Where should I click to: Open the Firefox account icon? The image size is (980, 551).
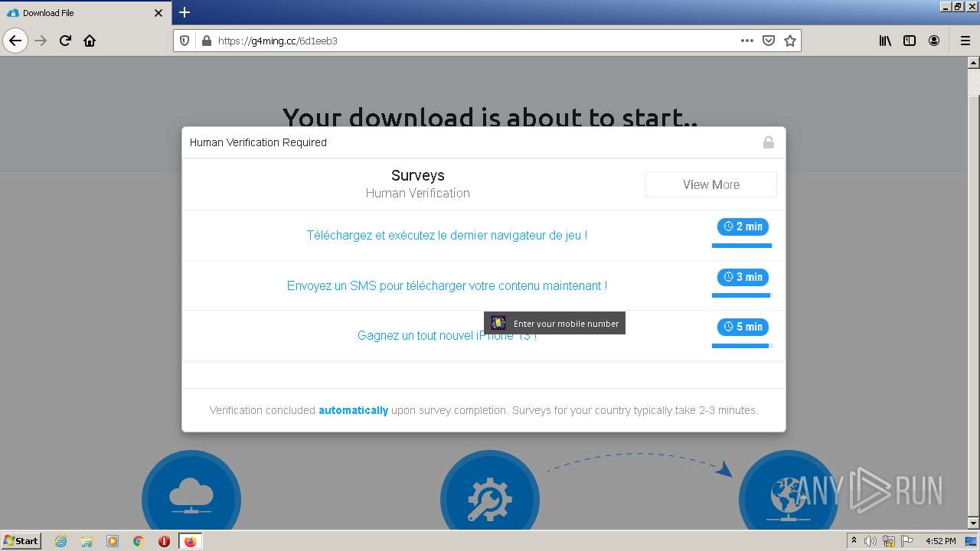click(934, 41)
